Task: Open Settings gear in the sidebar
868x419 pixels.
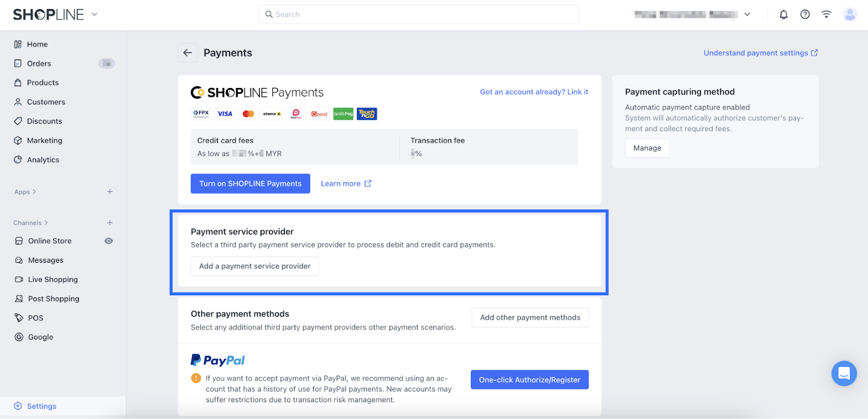Action: click(18, 406)
